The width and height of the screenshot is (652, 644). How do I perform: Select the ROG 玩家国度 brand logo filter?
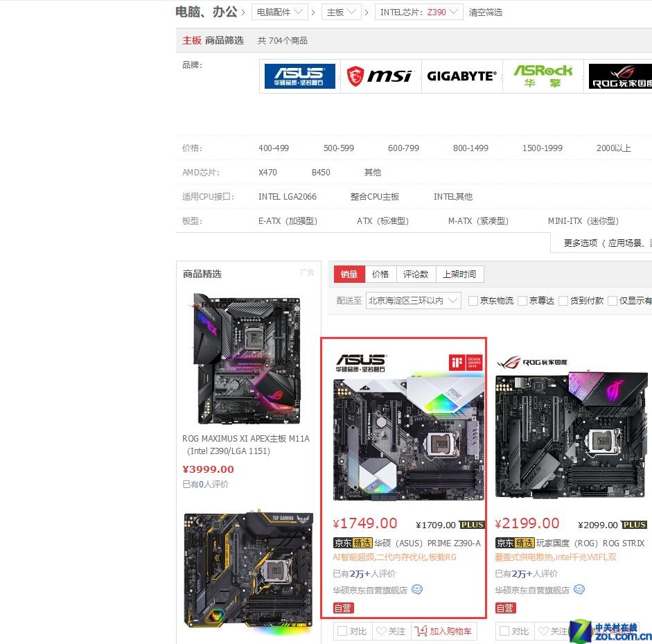point(620,76)
